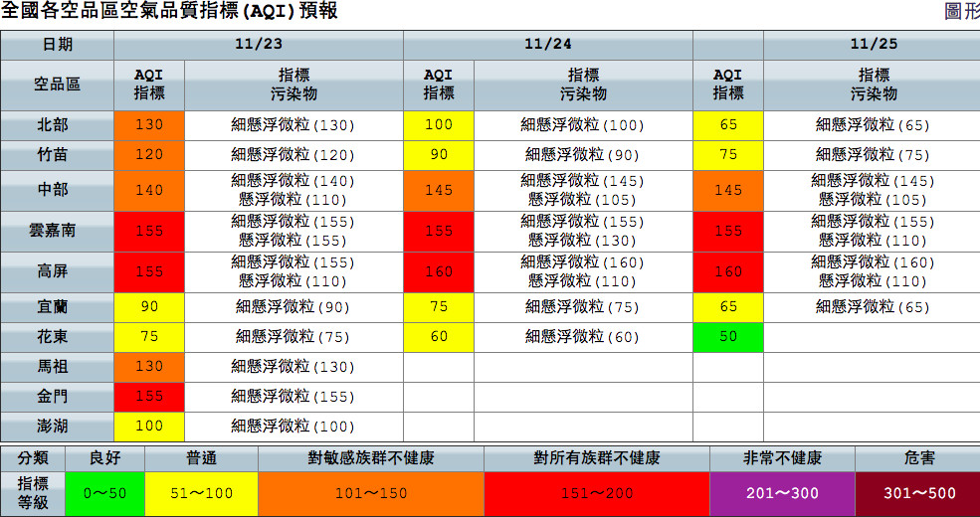Click the red 151~200 legend swatch
Image resolution: width=980 pixels, height=517 pixels.
(x=596, y=494)
